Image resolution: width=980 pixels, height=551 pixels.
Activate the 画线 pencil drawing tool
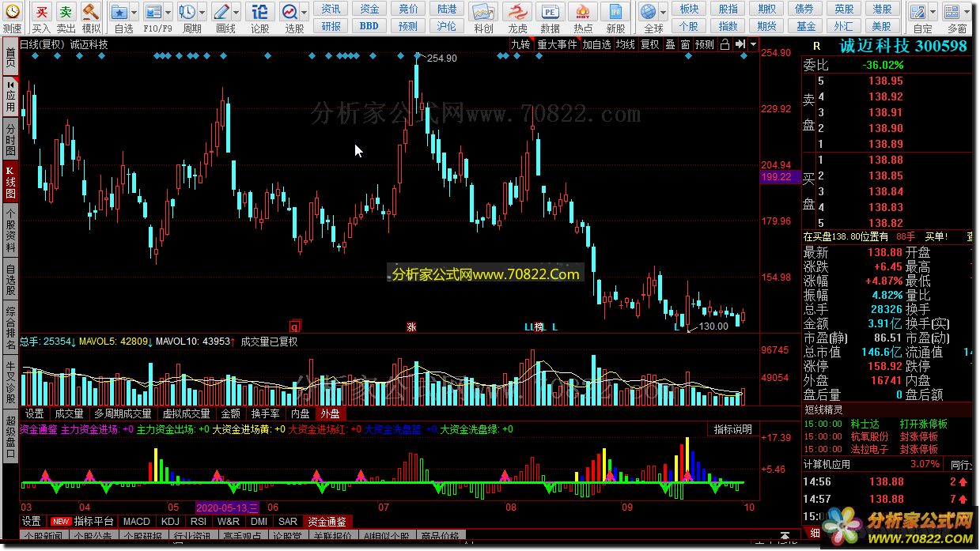click(x=222, y=12)
